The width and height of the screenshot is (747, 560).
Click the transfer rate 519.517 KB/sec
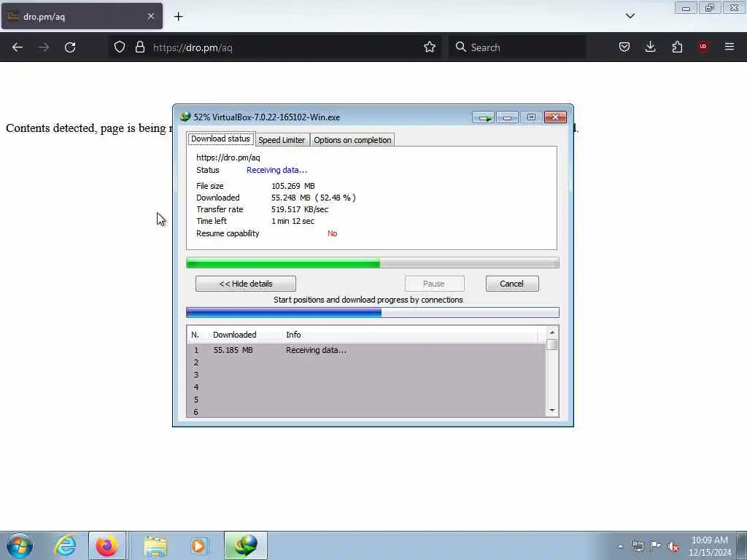(300, 209)
